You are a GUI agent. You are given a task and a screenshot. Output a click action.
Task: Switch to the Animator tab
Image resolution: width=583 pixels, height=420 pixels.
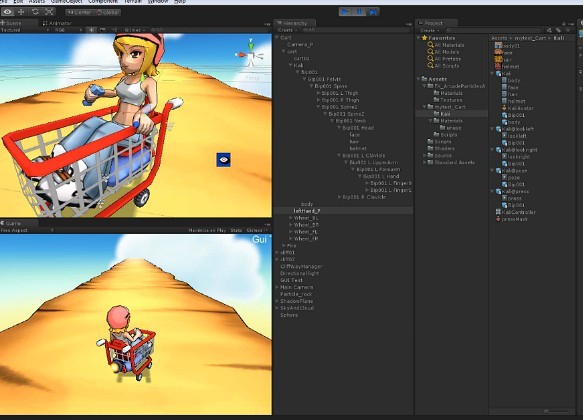point(57,23)
